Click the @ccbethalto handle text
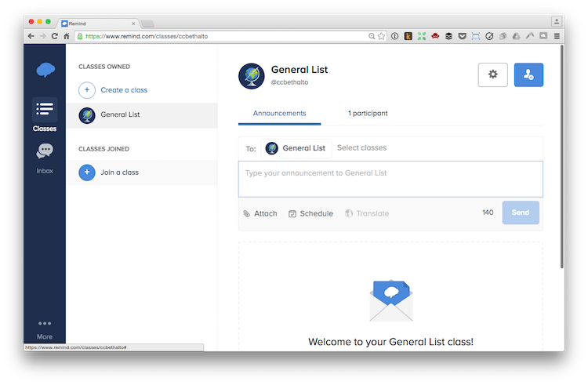Screen dimensions: 588x385 (x=289, y=82)
